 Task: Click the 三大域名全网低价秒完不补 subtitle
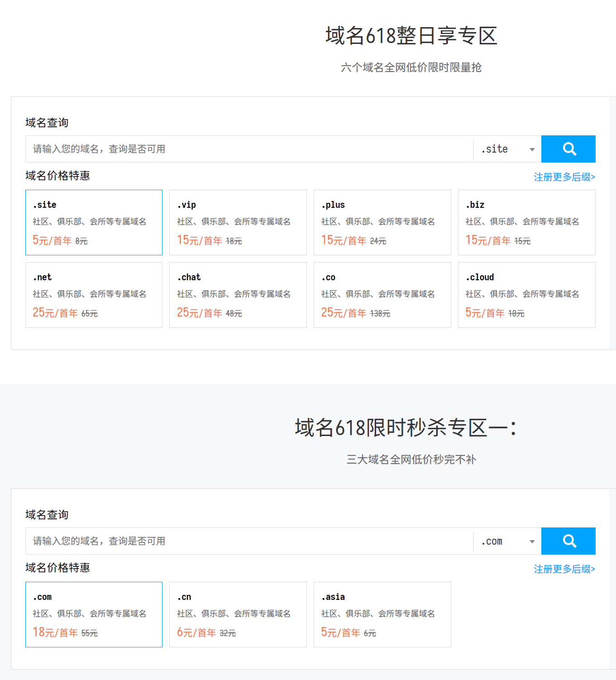(x=411, y=460)
